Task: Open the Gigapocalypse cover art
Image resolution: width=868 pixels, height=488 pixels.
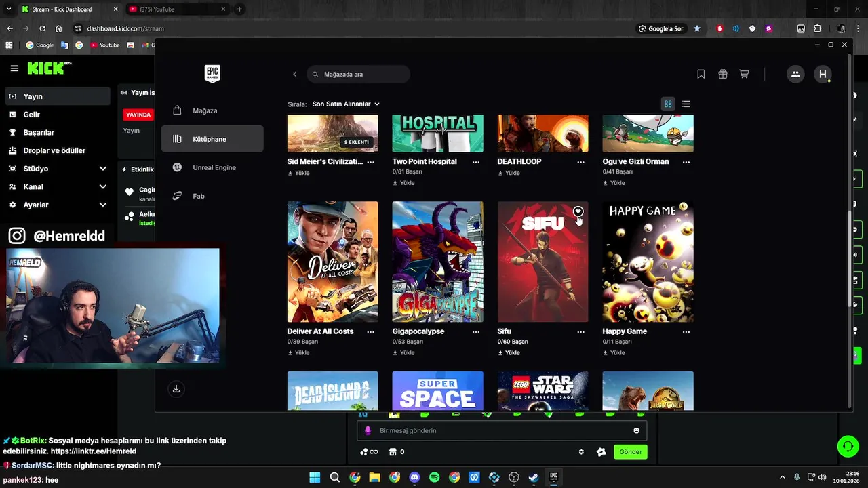Action: click(437, 262)
